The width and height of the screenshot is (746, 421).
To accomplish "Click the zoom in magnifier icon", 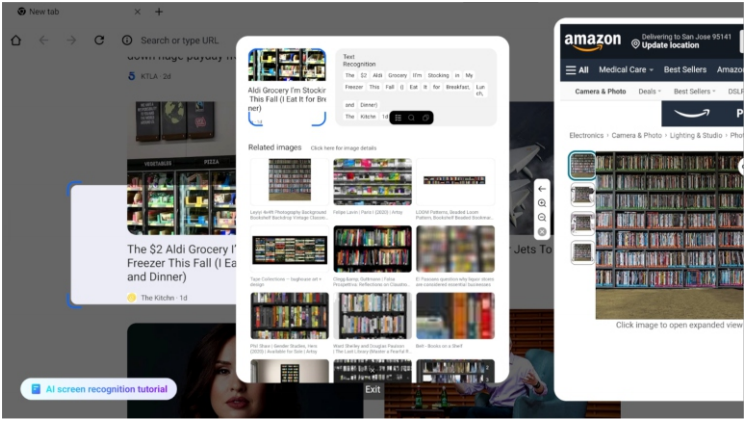I will pyautogui.click(x=542, y=203).
